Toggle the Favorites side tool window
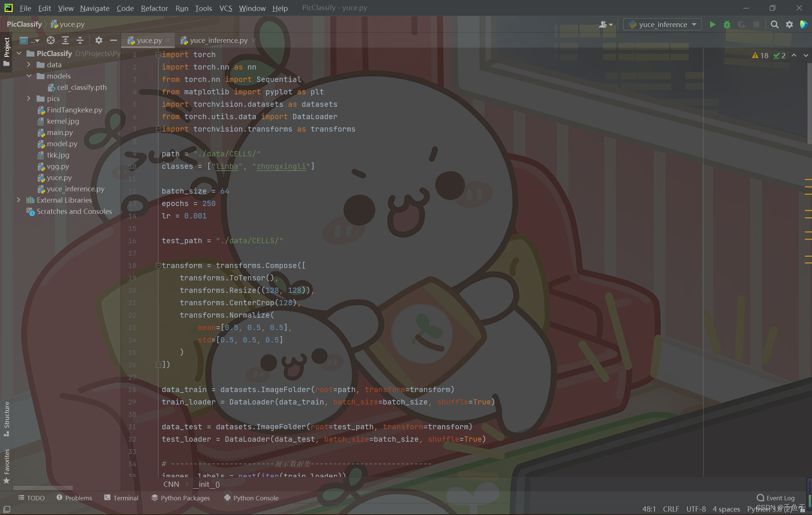Screen dimensions: 812x515 [x=6, y=466]
